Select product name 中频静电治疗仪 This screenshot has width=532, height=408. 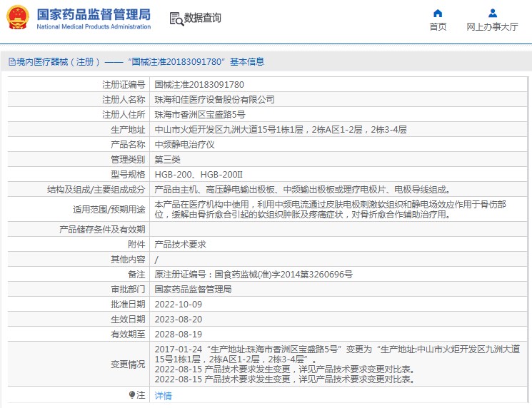[184, 145]
